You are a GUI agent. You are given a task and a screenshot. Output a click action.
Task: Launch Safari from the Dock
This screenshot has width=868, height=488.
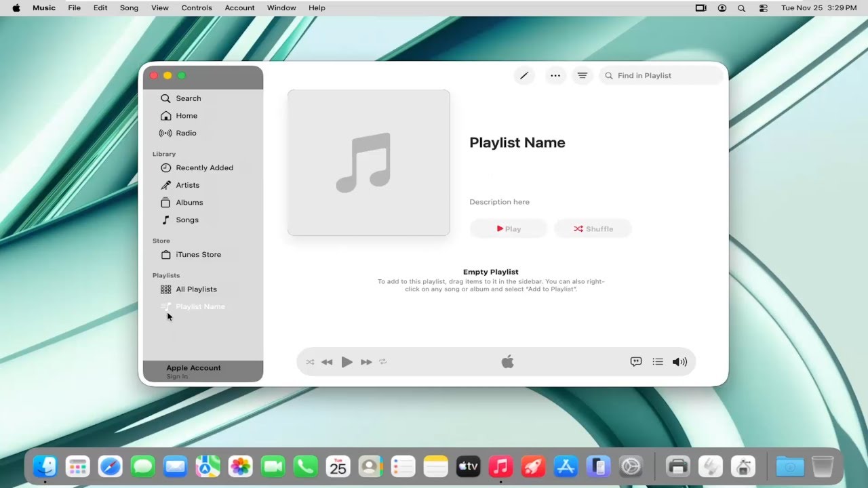coord(111,466)
